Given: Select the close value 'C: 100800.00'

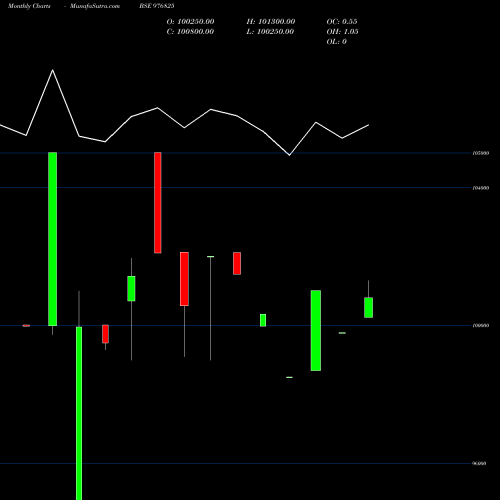Looking at the screenshot, I should pyautogui.click(x=190, y=32).
